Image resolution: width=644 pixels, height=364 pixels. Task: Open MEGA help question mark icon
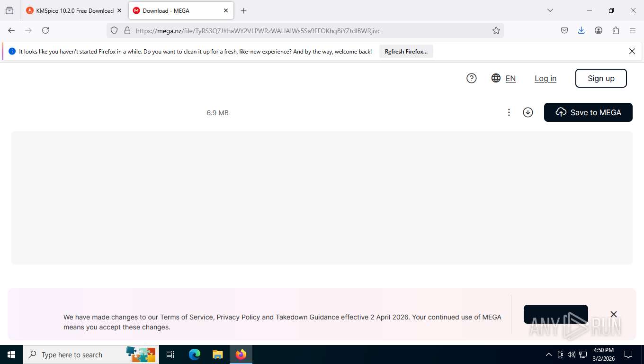[x=471, y=78]
